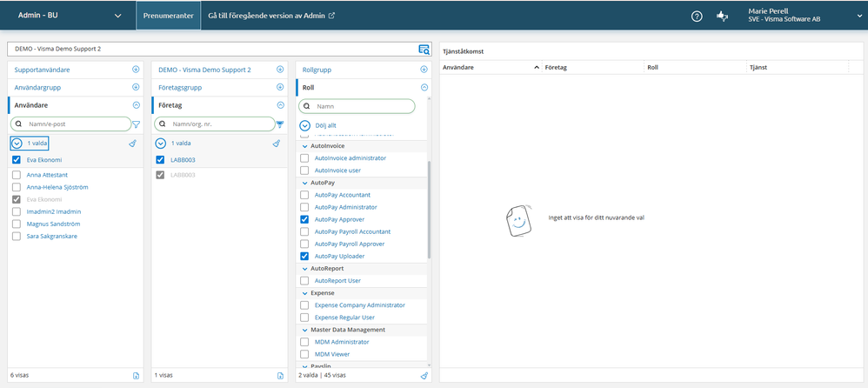Click magnifier icon in Namn/org. nr. field
This screenshot has width=868, height=388.
[x=163, y=124]
